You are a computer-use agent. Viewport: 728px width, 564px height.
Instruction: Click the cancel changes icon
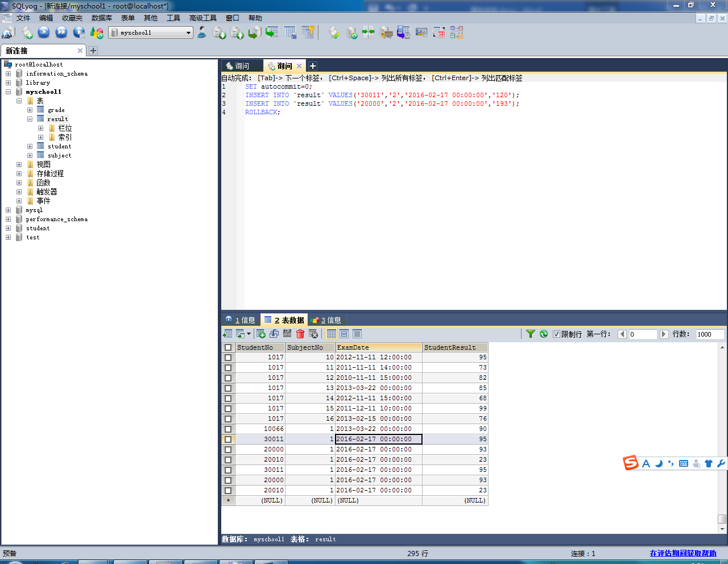tap(313, 334)
